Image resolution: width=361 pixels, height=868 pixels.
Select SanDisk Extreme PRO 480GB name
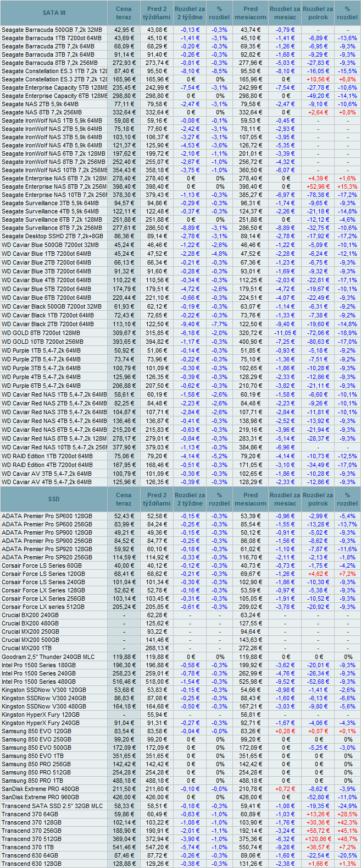tap(40, 789)
